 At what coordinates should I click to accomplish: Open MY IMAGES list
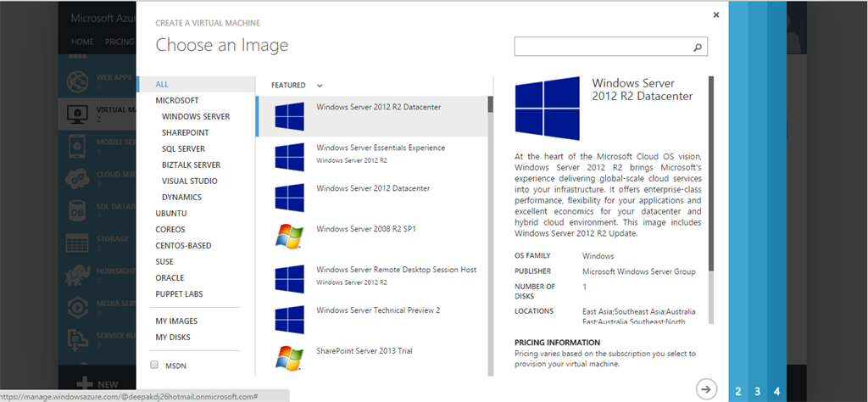click(x=176, y=321)
